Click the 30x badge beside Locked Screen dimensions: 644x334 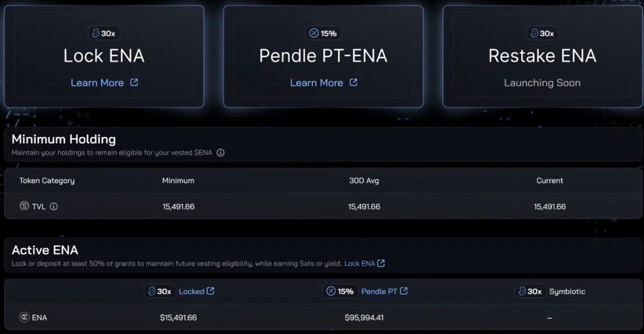159,292
